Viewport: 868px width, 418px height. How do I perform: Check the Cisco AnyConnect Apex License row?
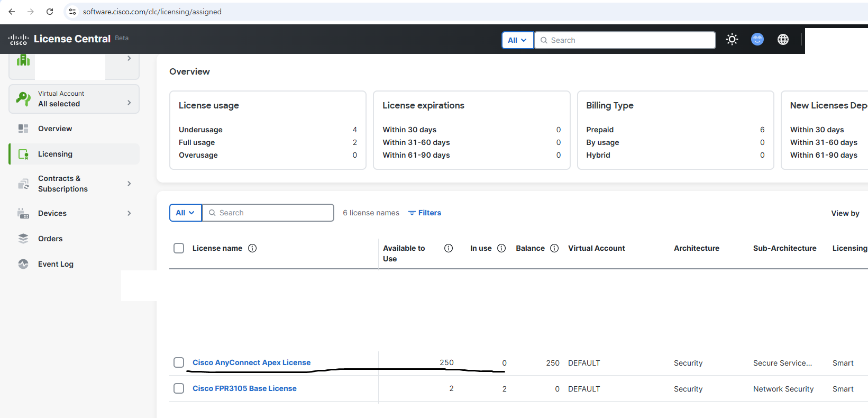pos(179,362)
